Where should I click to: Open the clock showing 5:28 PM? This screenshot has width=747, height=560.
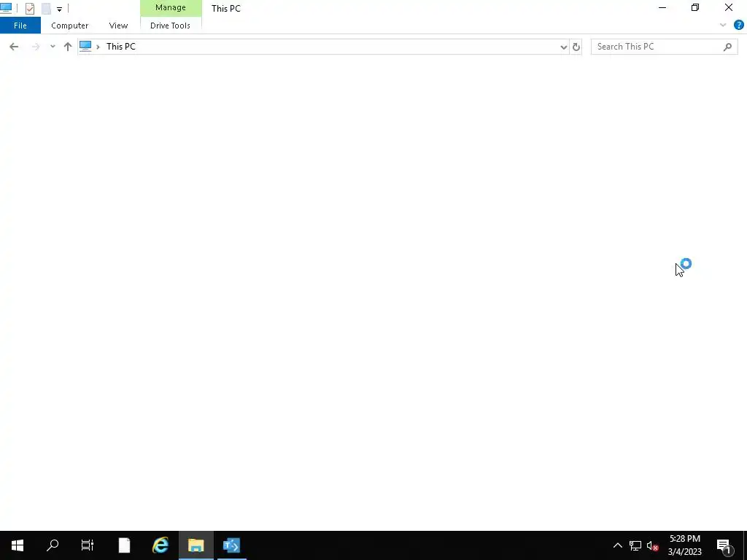684,545
